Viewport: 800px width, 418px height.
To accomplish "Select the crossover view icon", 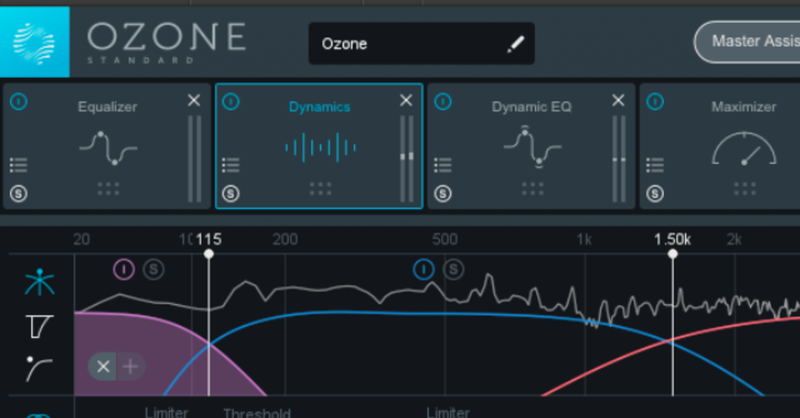I will coord(39,282).
